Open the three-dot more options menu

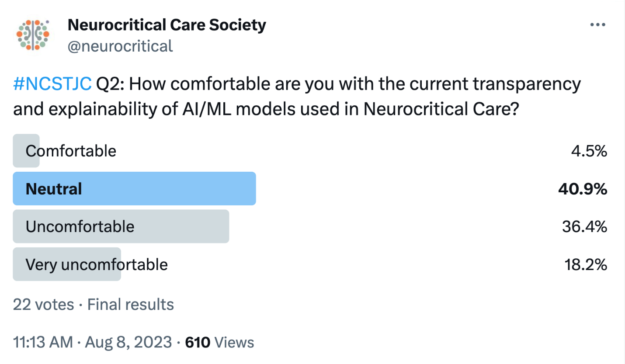click(x=597, y=24)
